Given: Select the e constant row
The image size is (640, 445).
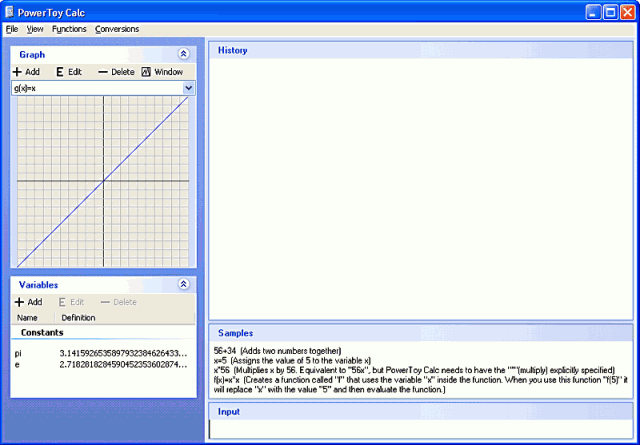Looking at the screenshot, I should (100, 365).
